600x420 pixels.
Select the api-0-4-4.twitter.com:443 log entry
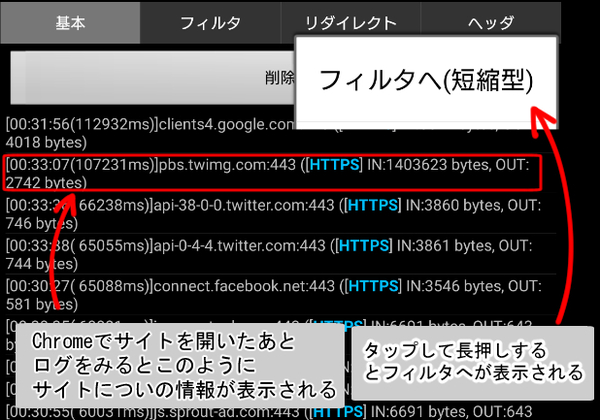coord(280,254)
